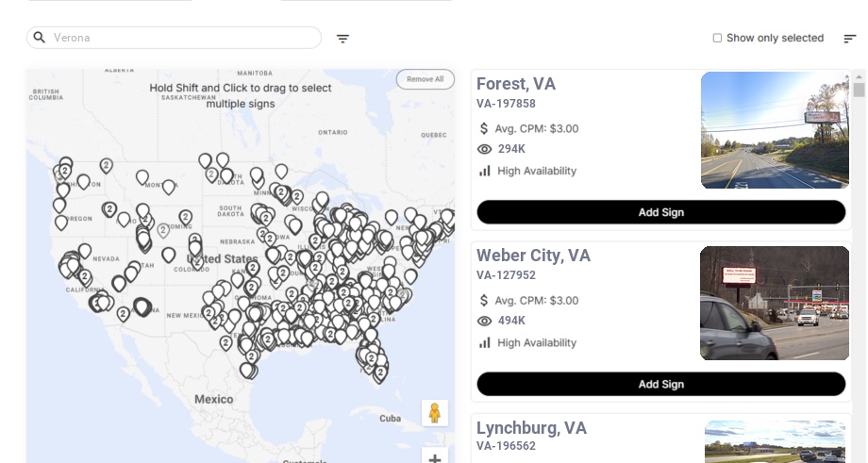Screen dimensions: 868x463
Task: Open the Forest, VA billboard photo
Action: [x=775, y=130]
